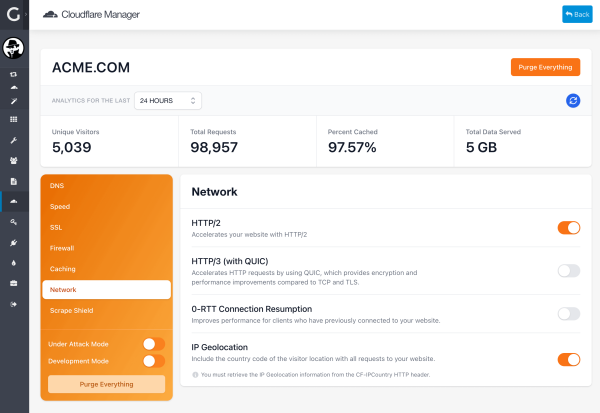Open the document file sidebar icon
Screen dimensions: 600x413
point(13,181)
